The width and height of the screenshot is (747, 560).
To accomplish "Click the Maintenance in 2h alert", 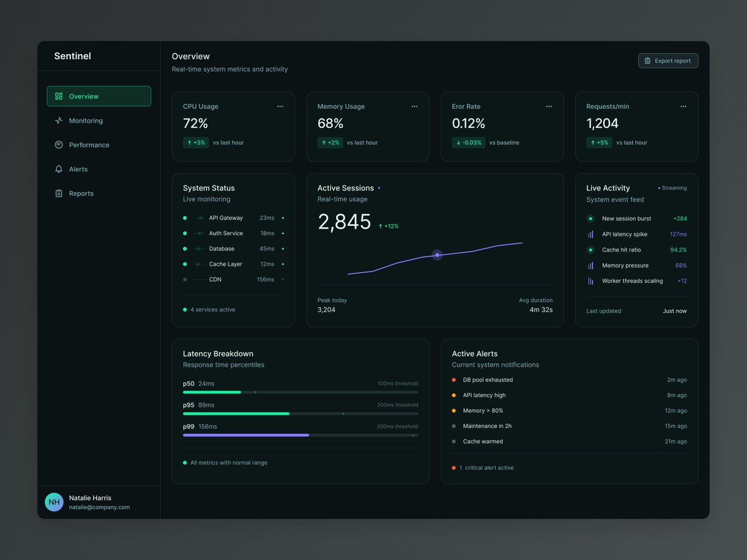I will point(570,426).
